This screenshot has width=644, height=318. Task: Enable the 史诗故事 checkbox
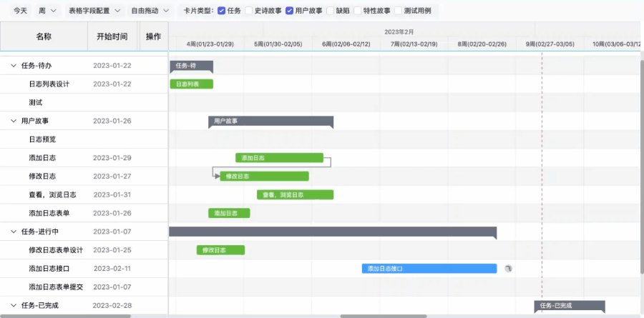coord(248,11)
